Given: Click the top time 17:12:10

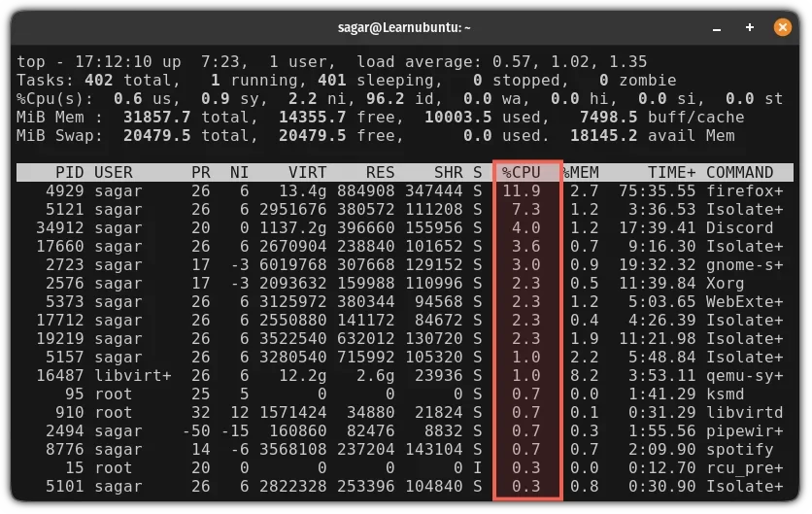Looking at the screenshot, I should (x=114, y=61).
